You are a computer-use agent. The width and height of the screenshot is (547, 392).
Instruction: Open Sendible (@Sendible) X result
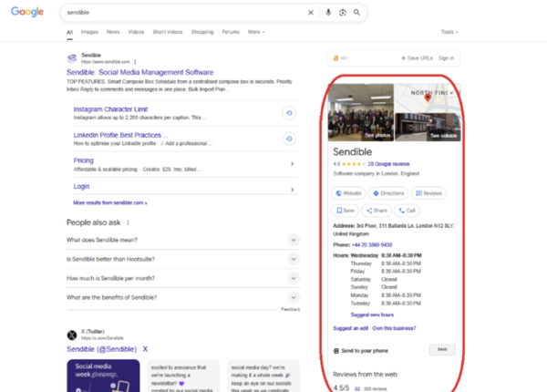pos(107,349)
